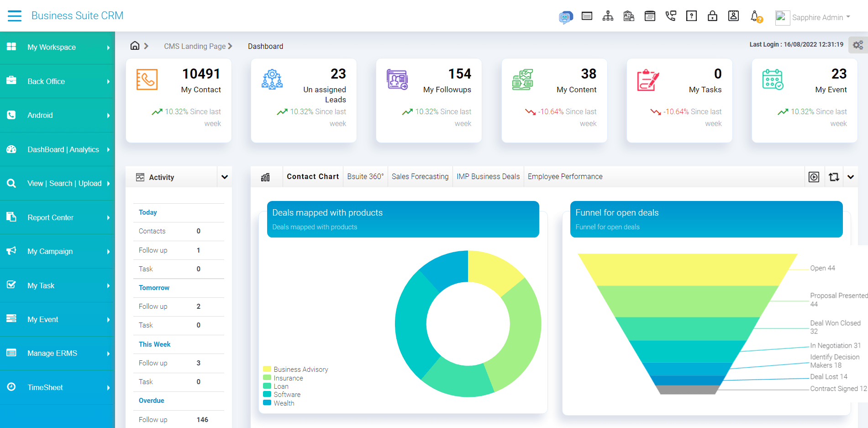Click Business Suite CRM title

[77, 16]
